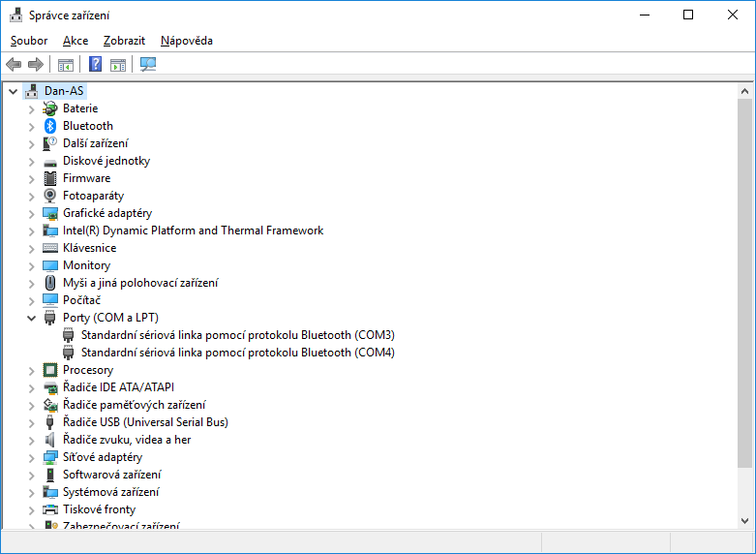This screenshot has width=756, height=554.
Task: Select Bluetooth serial link (COM4) row
Action: pyautogui.click(x=238, y=353)
